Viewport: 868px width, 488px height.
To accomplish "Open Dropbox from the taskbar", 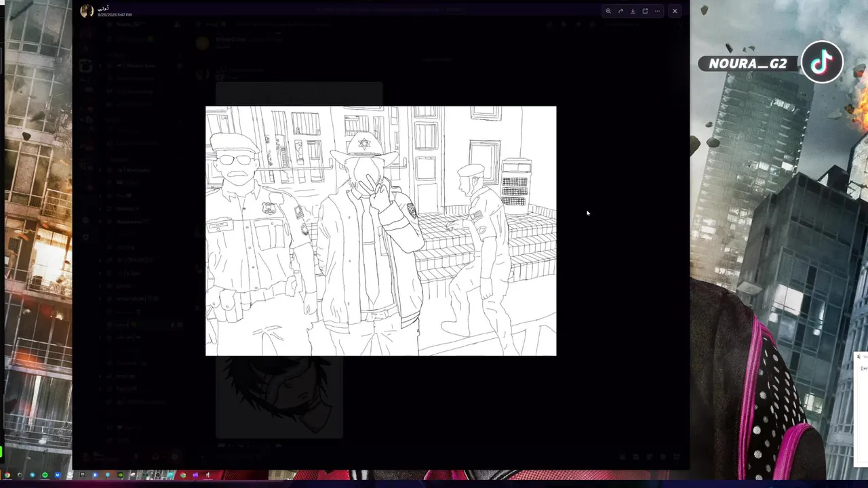I will 58,475.
